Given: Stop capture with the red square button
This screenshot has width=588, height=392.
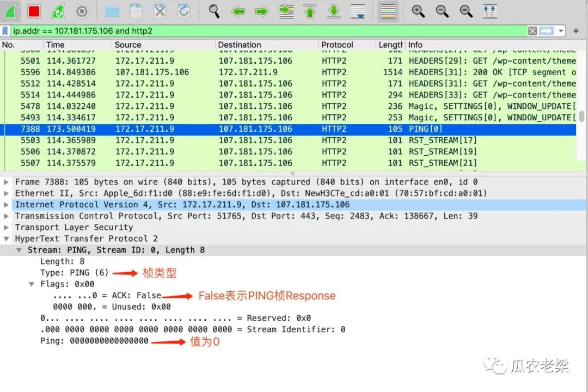Looking at the screenshot, I should pos(34,11).
